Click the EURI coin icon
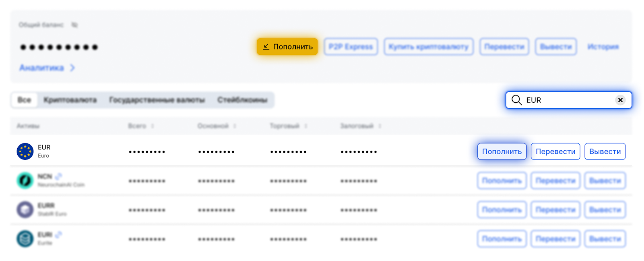Screen dimensions: 644x261 pos(25,239)
